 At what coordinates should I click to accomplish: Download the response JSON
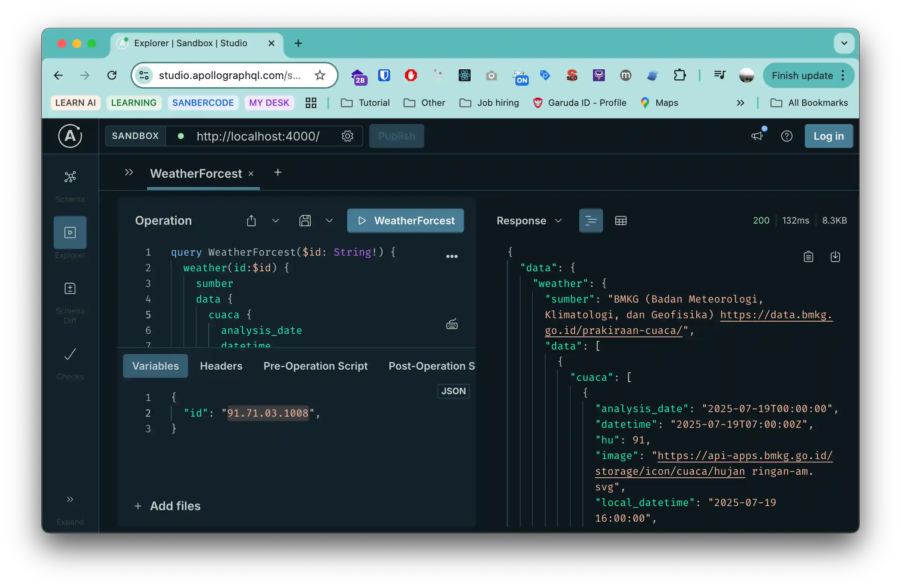pyautogui.click(x=835, y=256)
